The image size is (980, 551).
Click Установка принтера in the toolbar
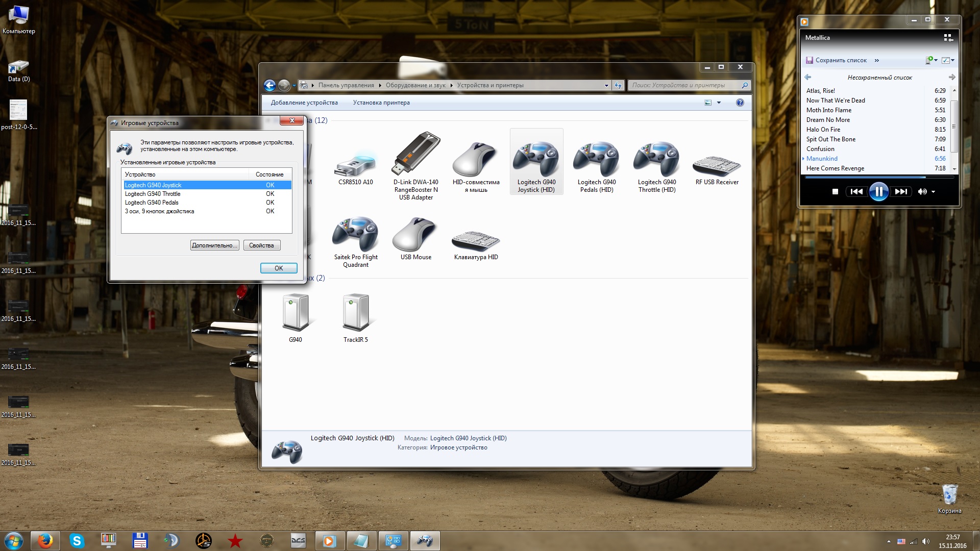tap(381, 103)
